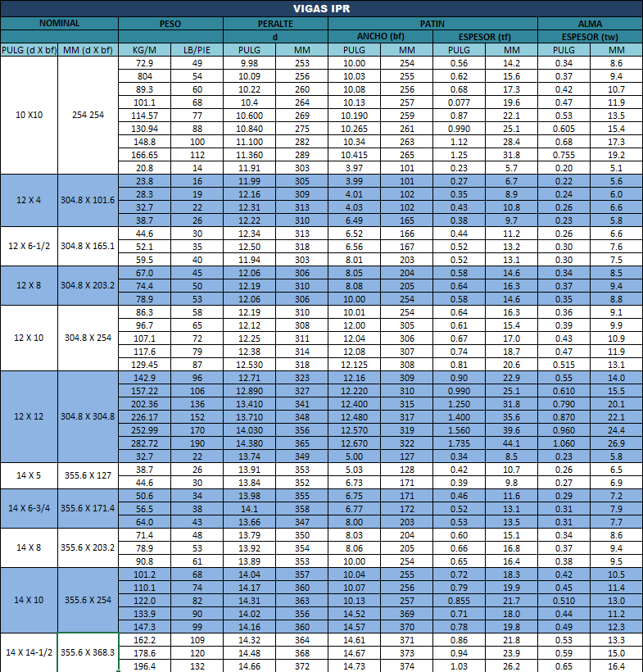
Task: Click the VIGAS IPR title cell
Action: coord(321,9)
